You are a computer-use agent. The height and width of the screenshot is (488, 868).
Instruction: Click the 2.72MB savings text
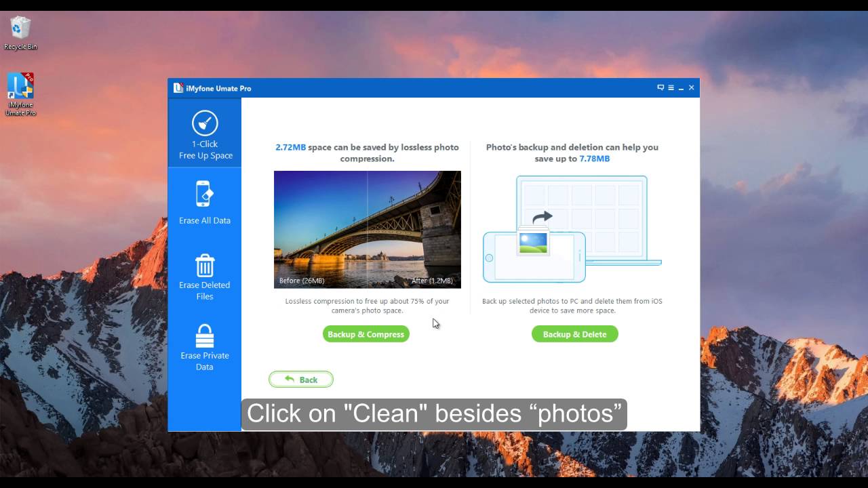(290, 147)
